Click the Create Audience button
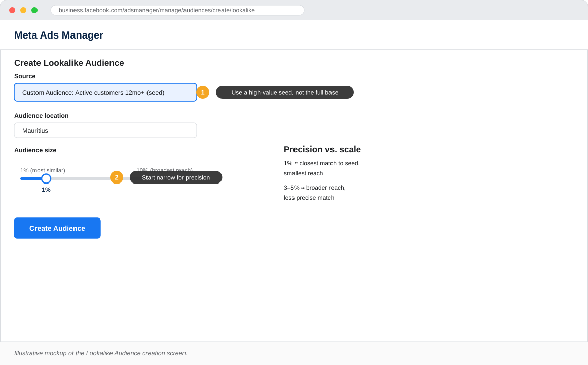 57,228
